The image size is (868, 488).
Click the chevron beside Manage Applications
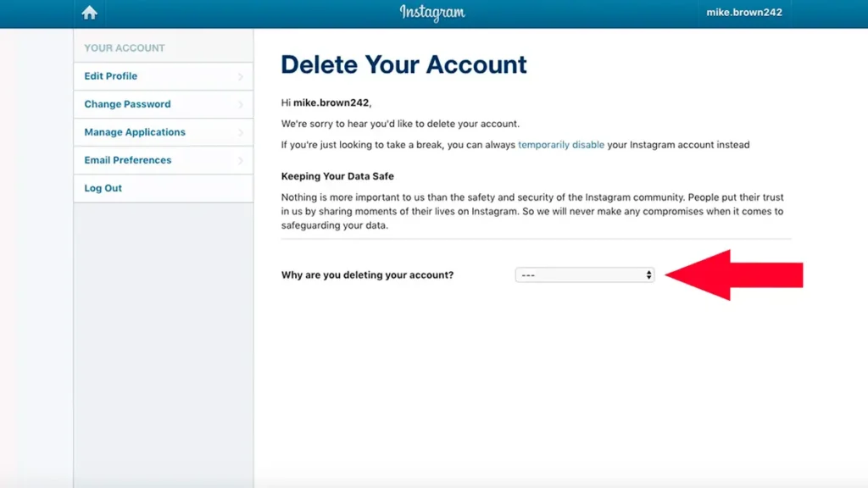point(241,132)
